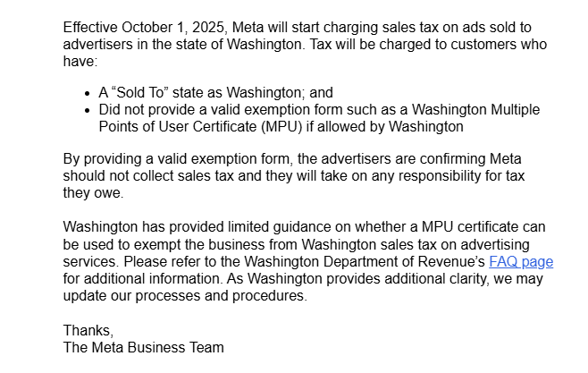Click "The Meta Business Team" signature
The image size is (588, 373).
pos(143,347)
